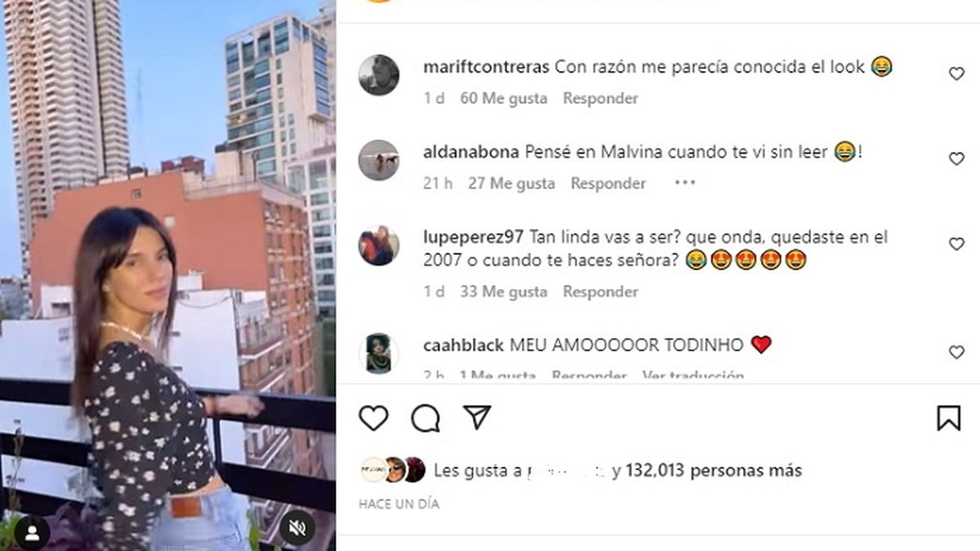
Task: Open lupeperez97 profile avatar
Action: pos(379,246)
